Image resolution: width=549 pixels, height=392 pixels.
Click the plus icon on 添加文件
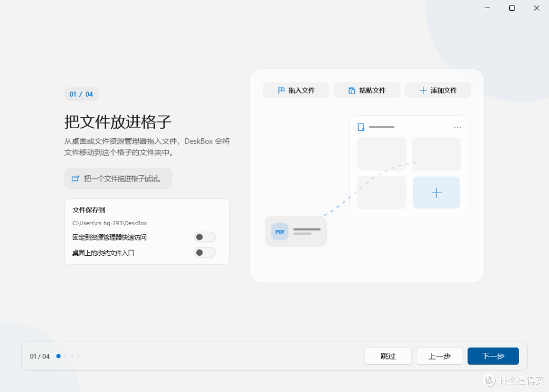(423, 91)
